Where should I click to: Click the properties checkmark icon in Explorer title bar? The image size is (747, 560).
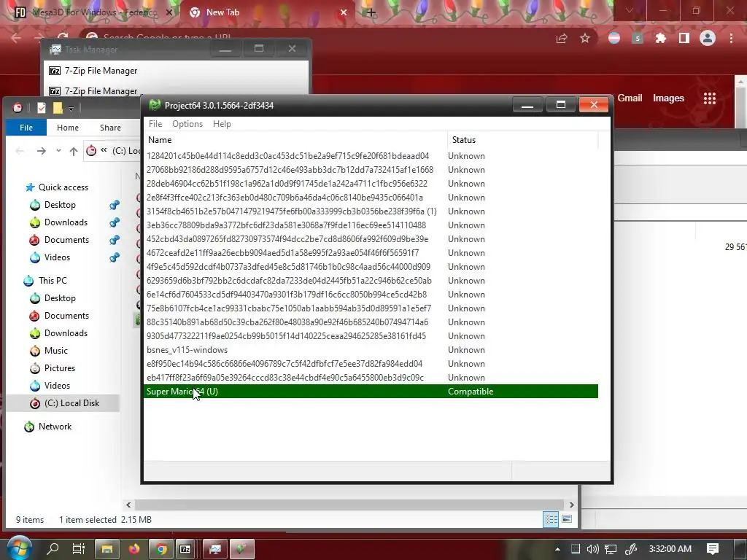point(42,108)
